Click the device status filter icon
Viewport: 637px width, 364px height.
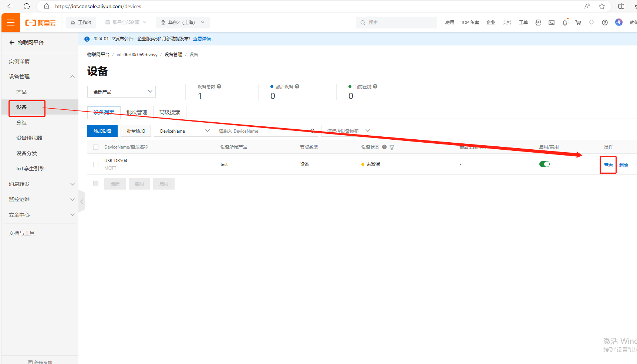click(392, 147)
